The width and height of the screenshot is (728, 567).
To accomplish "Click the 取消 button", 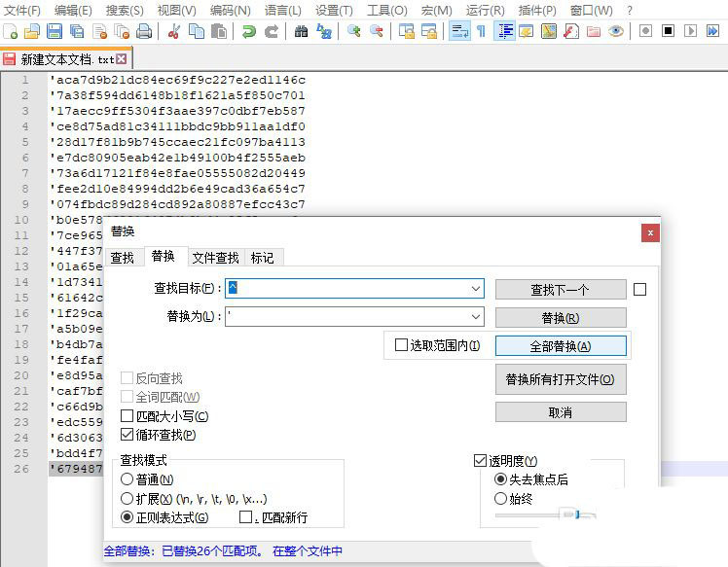I will [x=561, y=412].
